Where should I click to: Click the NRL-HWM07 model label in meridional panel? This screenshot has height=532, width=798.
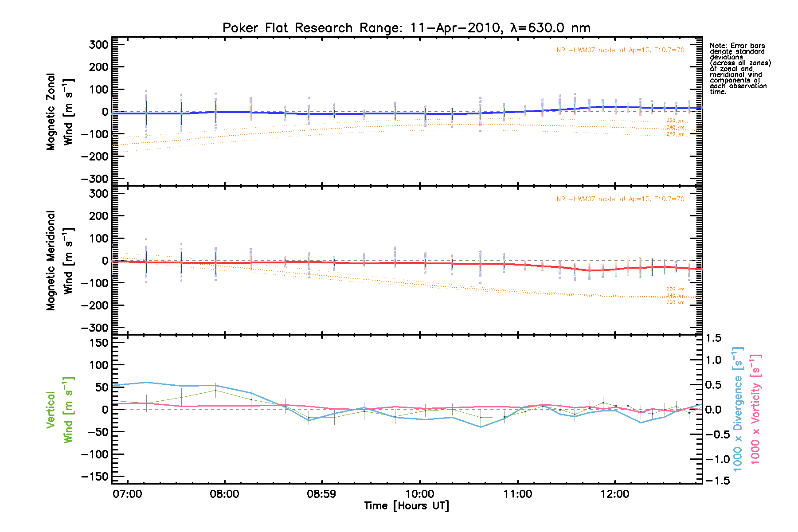(620, 199)
